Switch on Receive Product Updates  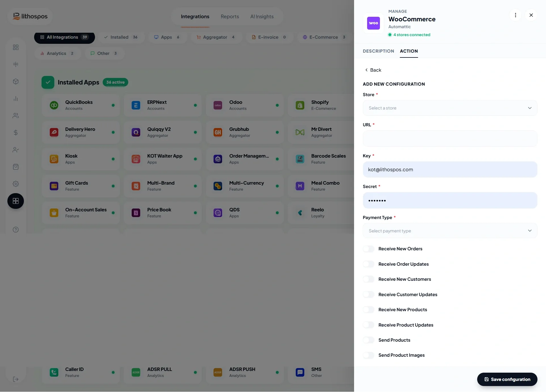point(369,325)
